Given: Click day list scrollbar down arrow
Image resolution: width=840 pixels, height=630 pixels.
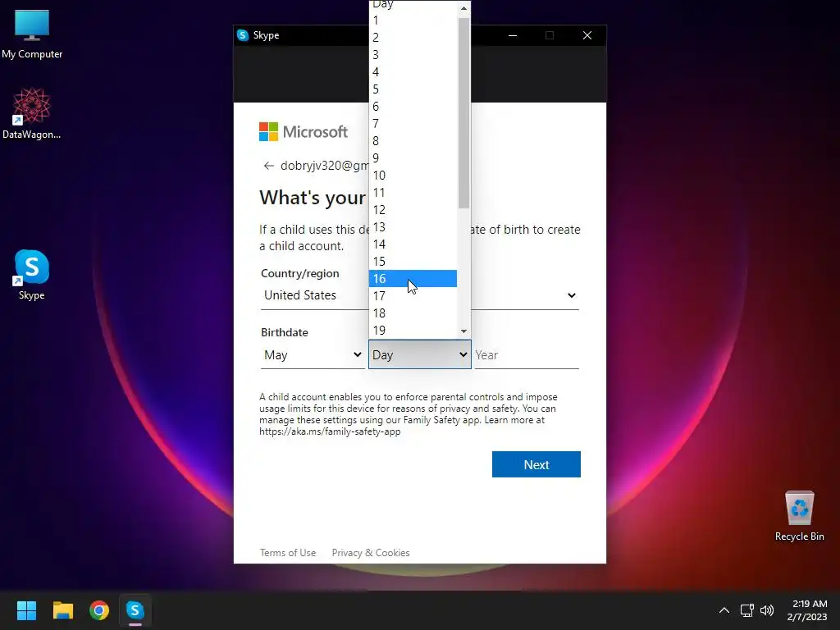Looking at the screenshot, I should click(x=464, y=331).
